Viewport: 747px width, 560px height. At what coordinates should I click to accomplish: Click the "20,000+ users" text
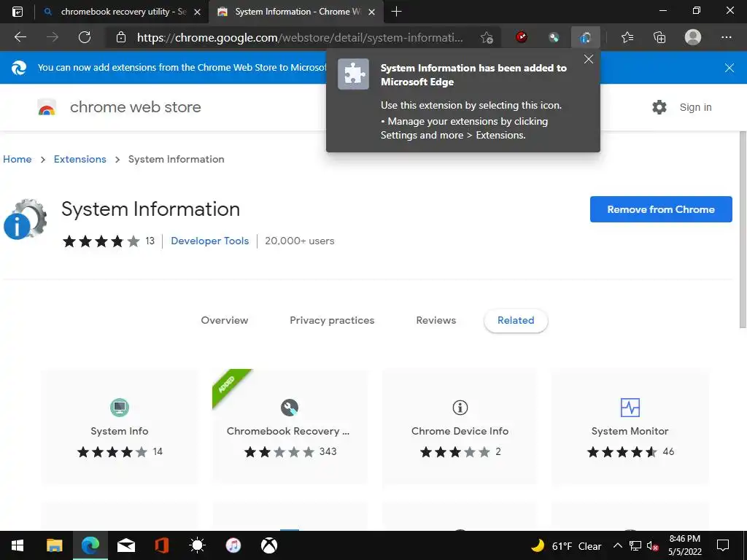point(300,241)
